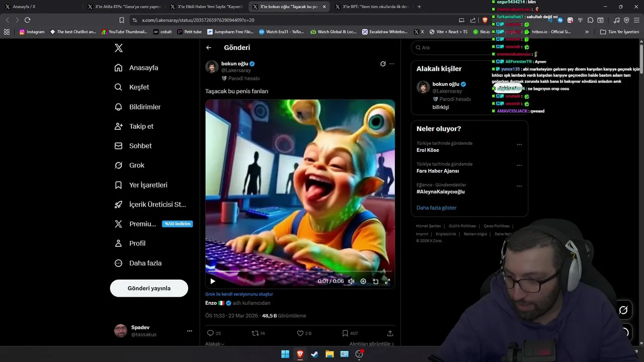Open Premium in the sidebar
This screenshot has width=644, height=362.
[153, 224]
